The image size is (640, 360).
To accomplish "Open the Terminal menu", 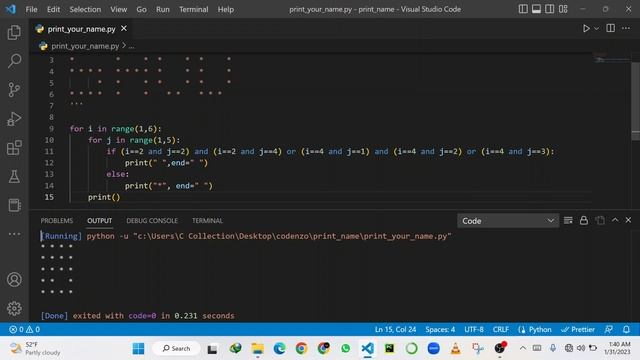I will pos(193,9).
